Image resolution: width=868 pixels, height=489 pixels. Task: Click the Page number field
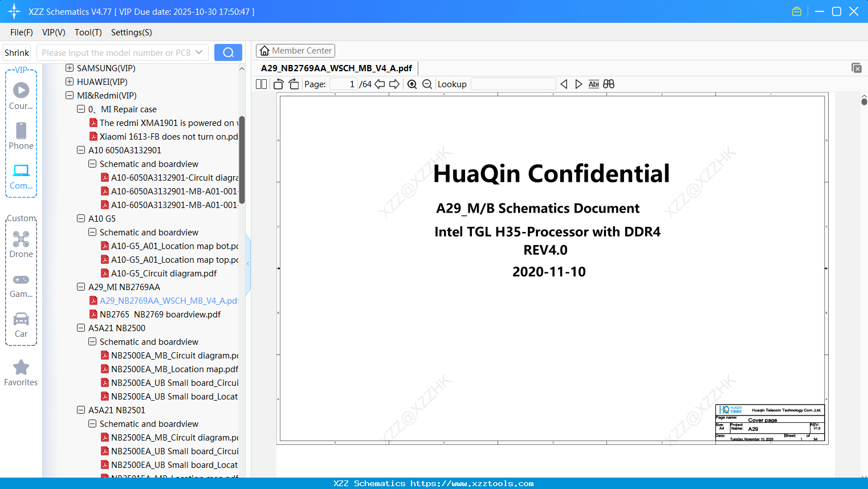point(343,84)
